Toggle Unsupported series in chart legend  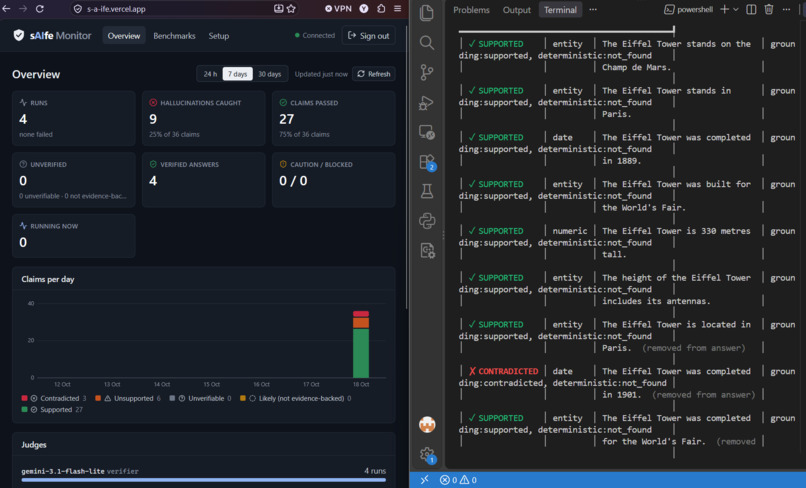[127, 398]
